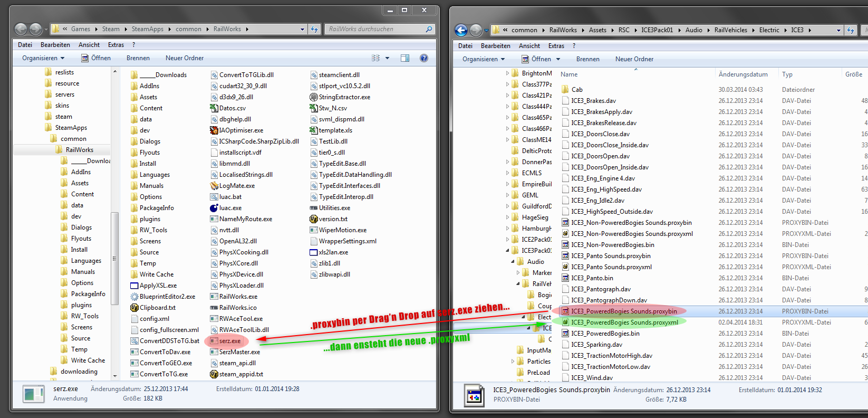
Task: Go forward in the RailWorks window
Action: pos(35,29)
